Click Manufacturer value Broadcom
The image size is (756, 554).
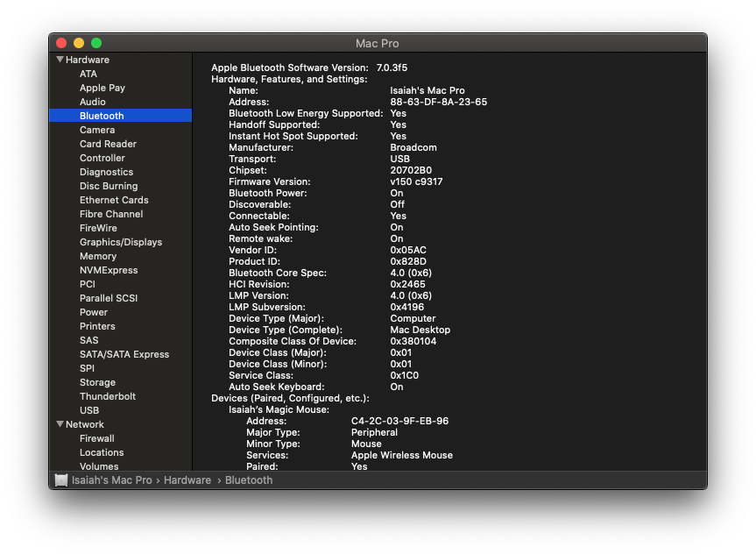413,147
